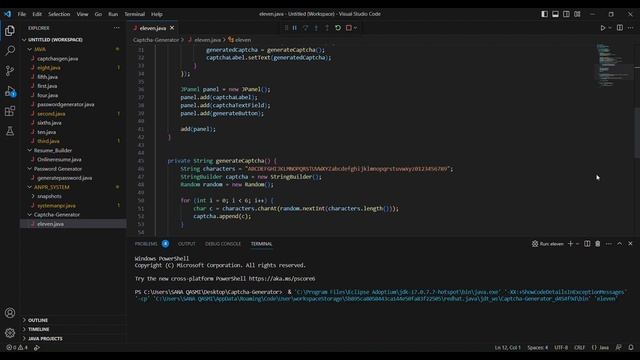Open the Run and Debug view
The height and width of the screenshot is (360, 640).
click(10, 91)
